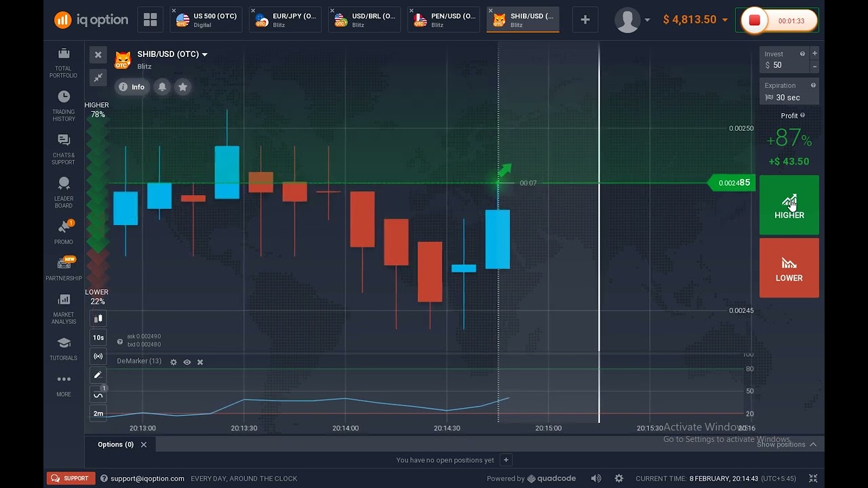Add a new asset tab

(x=585, y=20)
